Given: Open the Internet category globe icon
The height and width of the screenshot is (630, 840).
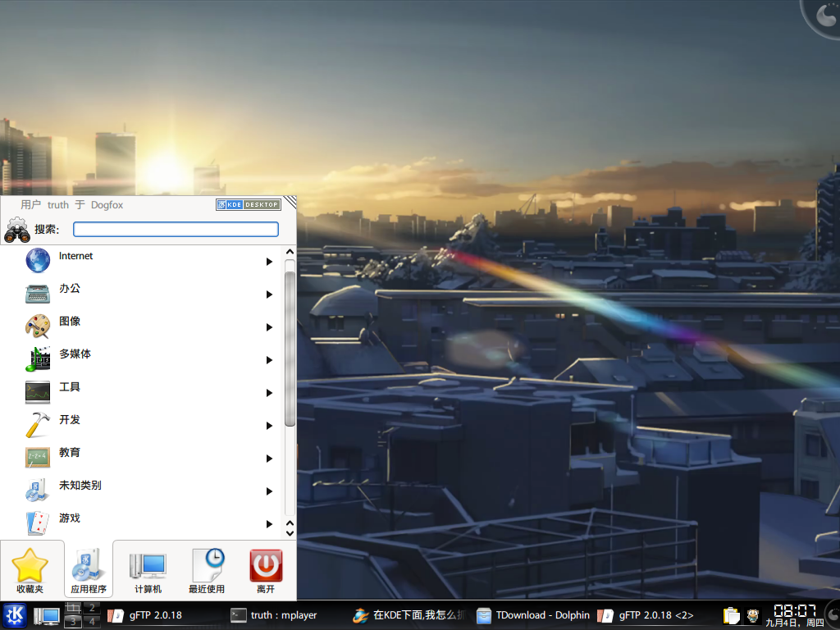Looking at the screenshot, I should click(38, 260).
